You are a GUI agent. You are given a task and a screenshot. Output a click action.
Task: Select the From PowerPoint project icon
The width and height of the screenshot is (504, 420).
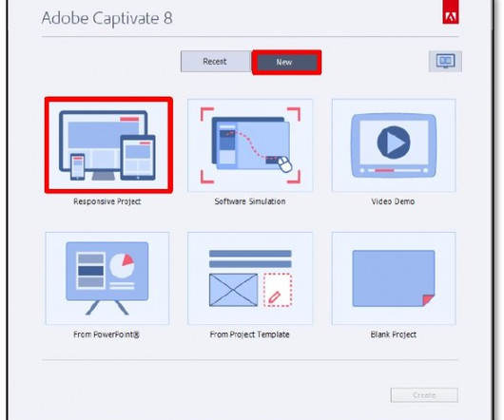[x=107, y=278]
